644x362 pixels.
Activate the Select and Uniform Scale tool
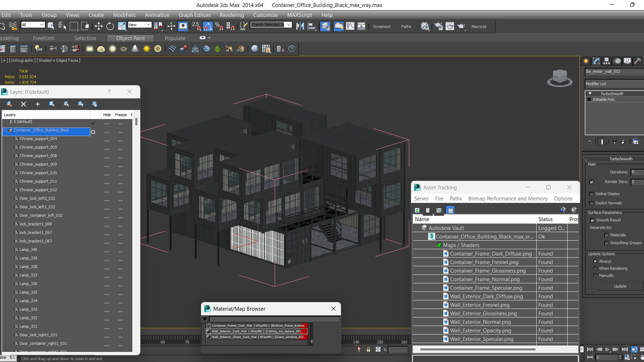122,26
